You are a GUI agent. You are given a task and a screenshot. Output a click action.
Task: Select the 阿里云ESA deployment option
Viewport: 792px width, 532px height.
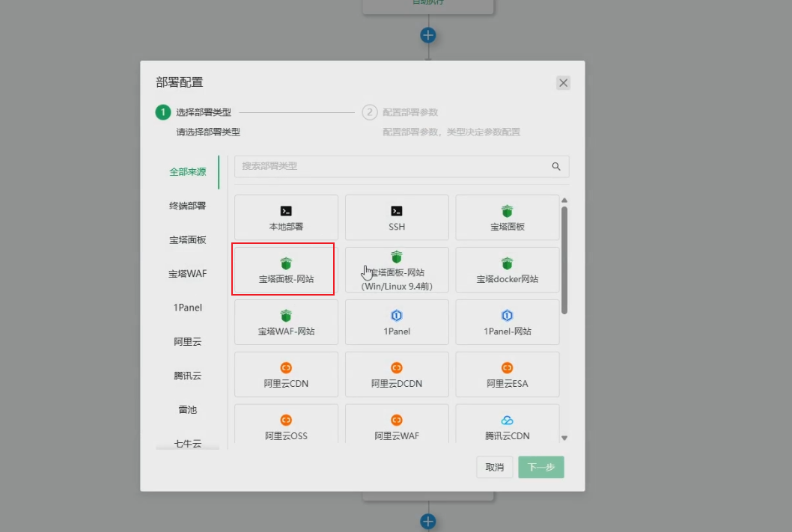[507, 374]
